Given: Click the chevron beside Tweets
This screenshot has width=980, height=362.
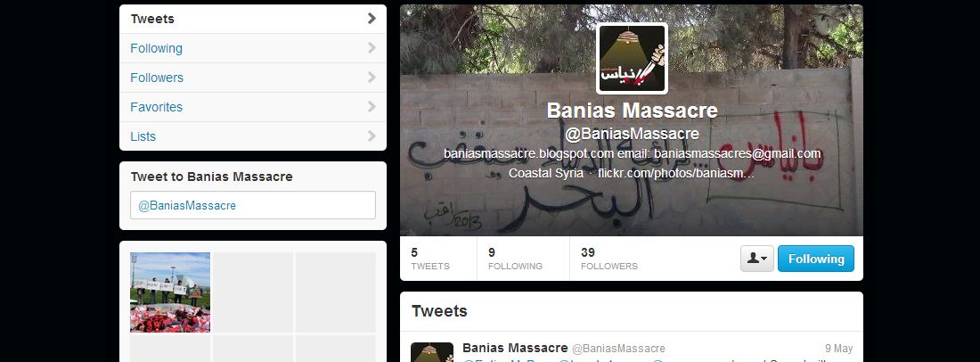Looking at the screenshot, I should [372, 19].
